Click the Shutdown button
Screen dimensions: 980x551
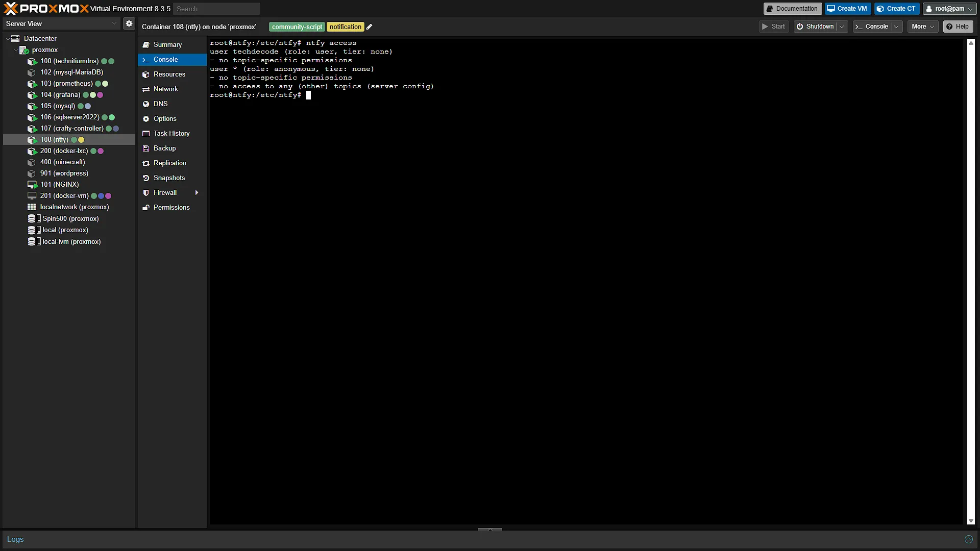[815, 27]
